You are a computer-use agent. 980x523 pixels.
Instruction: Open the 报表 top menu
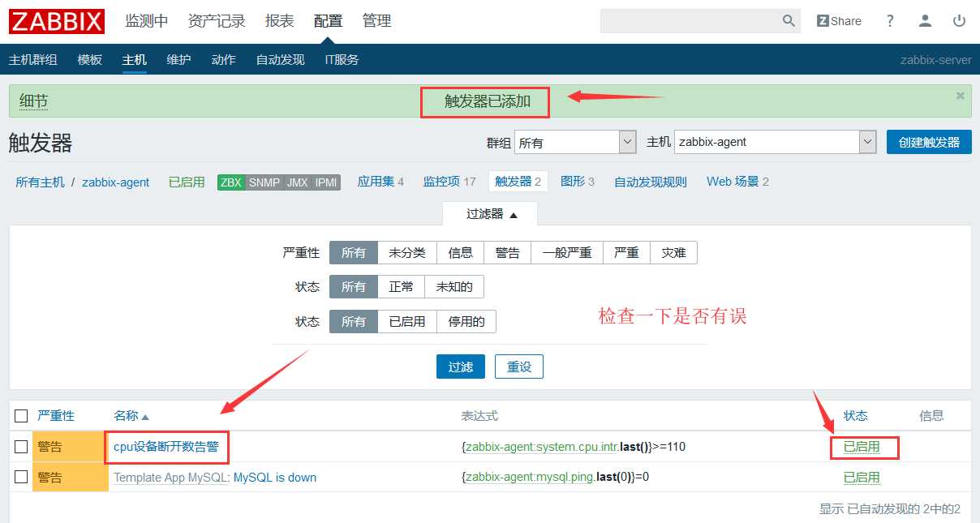pyautogui.click(x=280, y=21)
